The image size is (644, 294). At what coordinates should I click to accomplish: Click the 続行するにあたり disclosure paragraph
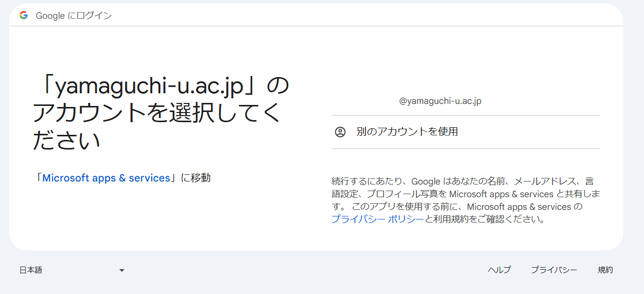(466, 200)
